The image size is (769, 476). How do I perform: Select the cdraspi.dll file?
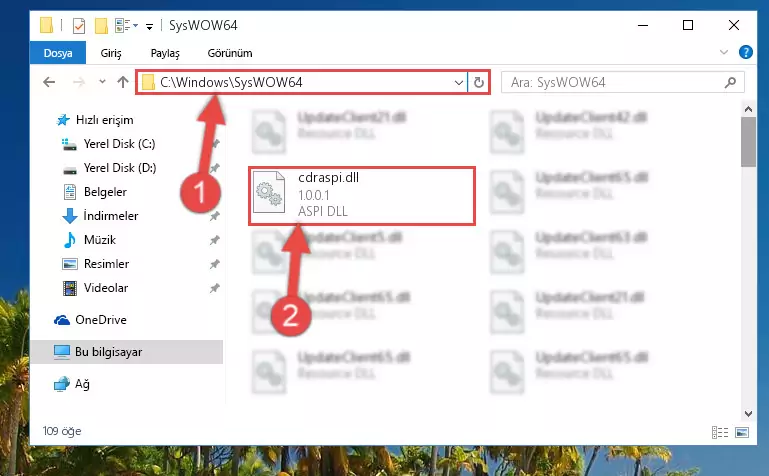coord(362,196)
